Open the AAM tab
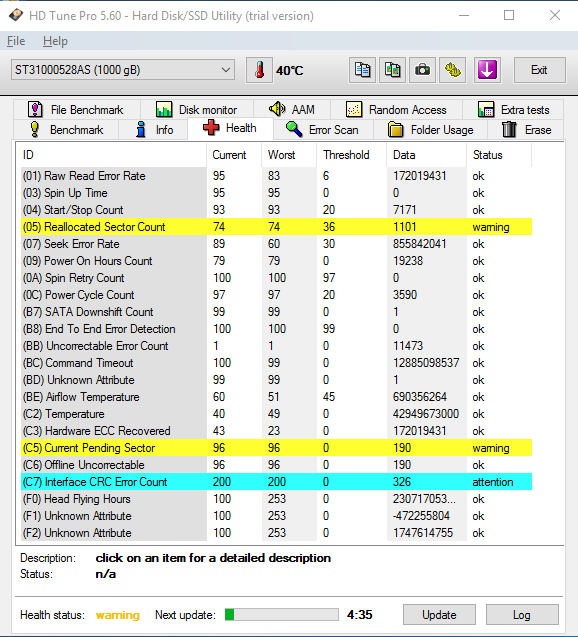 point(292,110)
